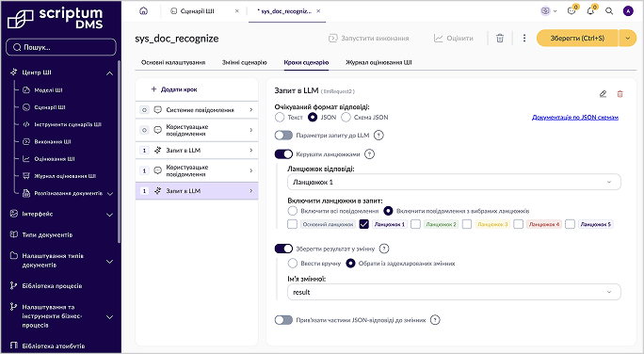Open the notifications bell icon
Viewport: 644px width, 354px height.
click(x=590, y=11)
